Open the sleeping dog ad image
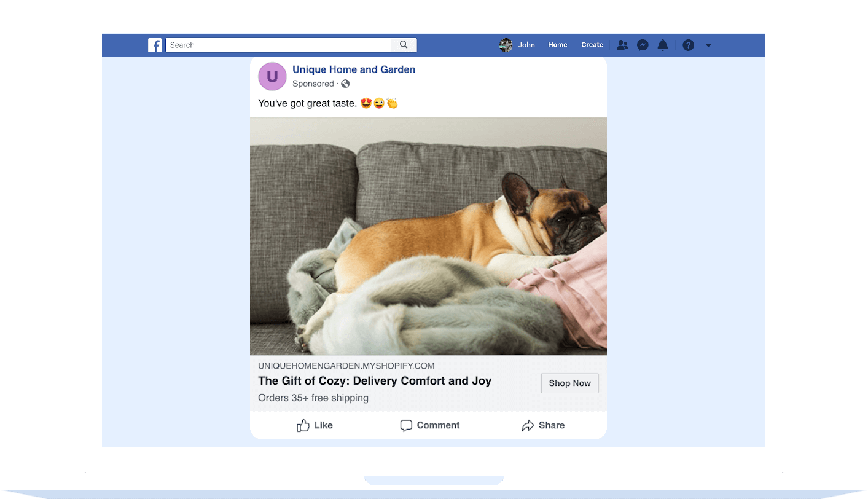This screenshot has width=868, height=499. pos(428,236)
